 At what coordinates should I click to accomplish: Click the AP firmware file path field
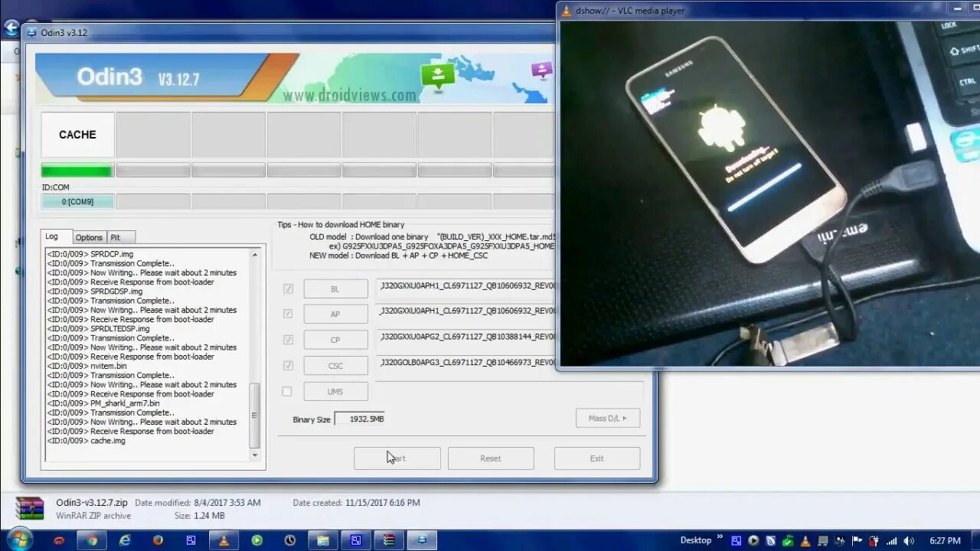point(466,311)
